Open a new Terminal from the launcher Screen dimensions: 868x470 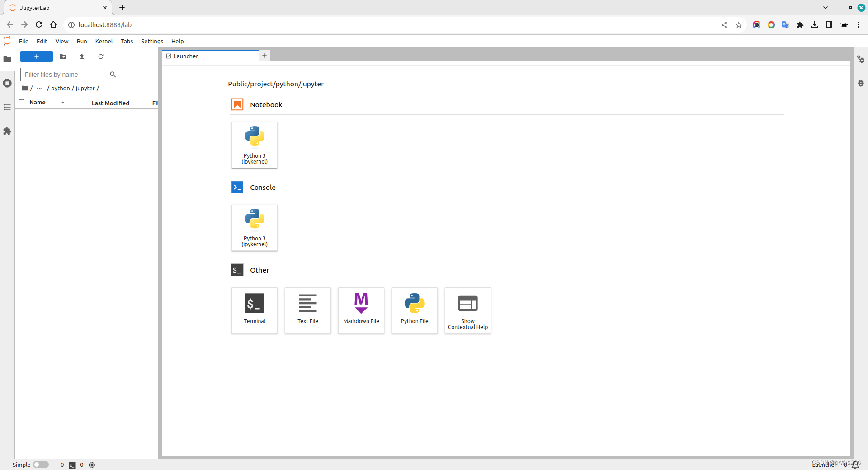point(255,310)
